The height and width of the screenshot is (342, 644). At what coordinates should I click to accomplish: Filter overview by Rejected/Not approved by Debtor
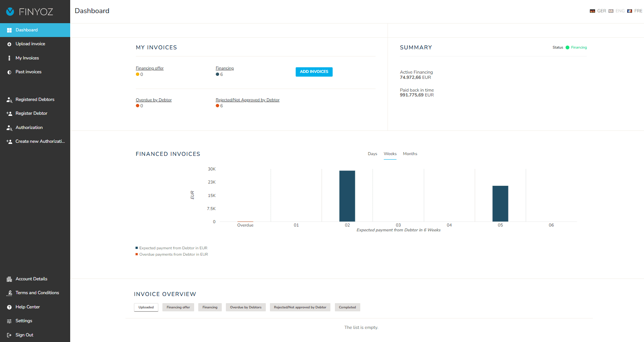click(x=300, y=307)
